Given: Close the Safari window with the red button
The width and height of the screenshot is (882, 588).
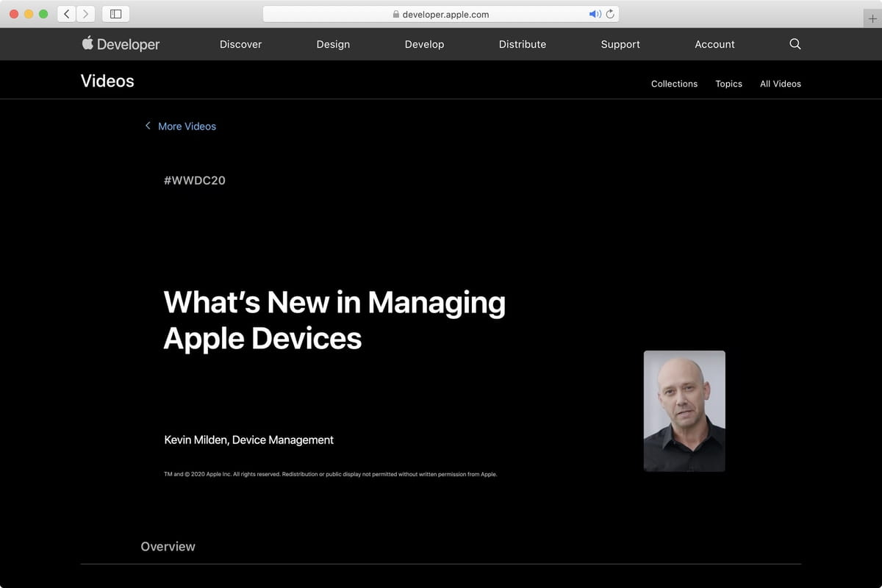Looking at the screenshot, I should [14, 14].
